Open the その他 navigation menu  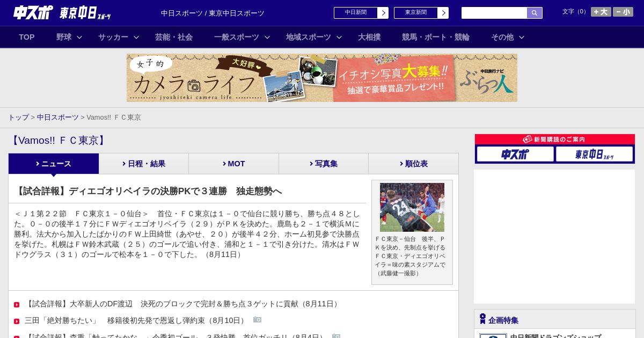[502, 37]
